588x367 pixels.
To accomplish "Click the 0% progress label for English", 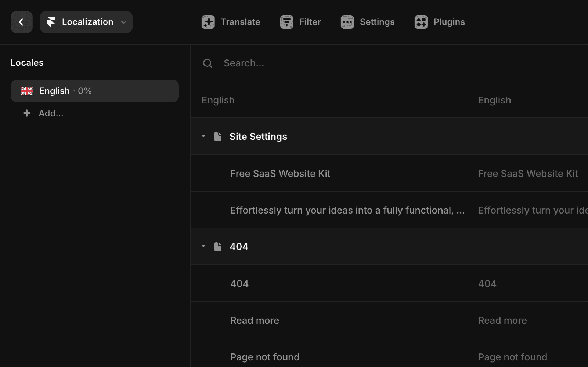I will pos(85,91).
